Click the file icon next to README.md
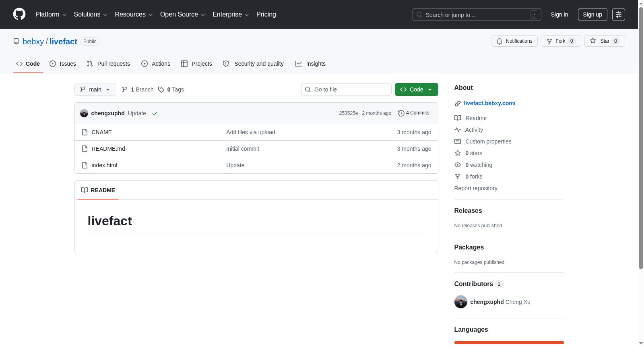Viewport: 644px width, 347px height. [85, 149]
